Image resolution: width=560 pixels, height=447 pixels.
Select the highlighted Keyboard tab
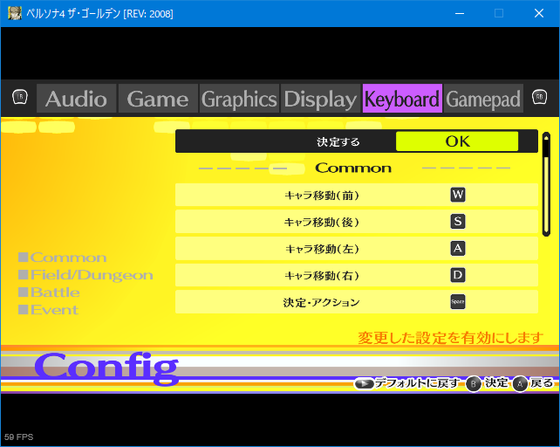tap(402, 99)
